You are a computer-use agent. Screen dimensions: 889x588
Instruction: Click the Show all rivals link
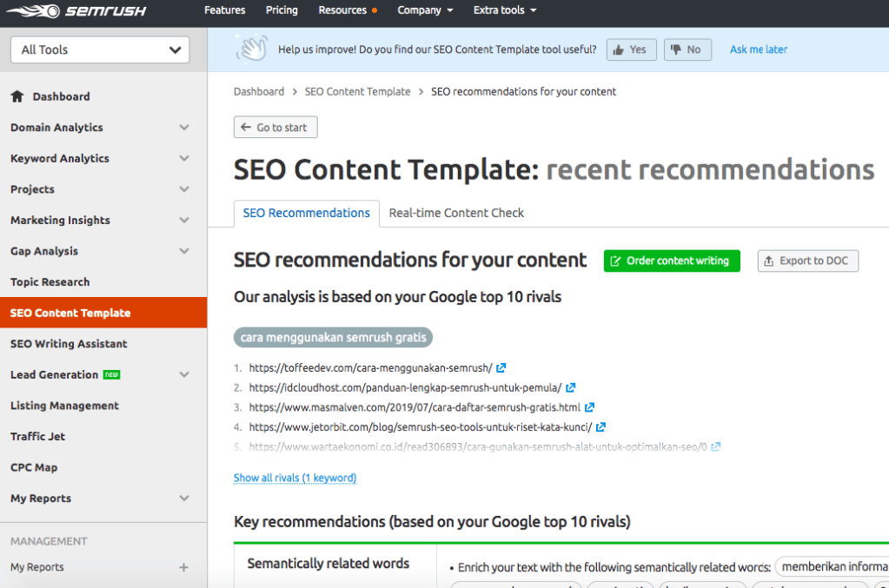point(295,478)
